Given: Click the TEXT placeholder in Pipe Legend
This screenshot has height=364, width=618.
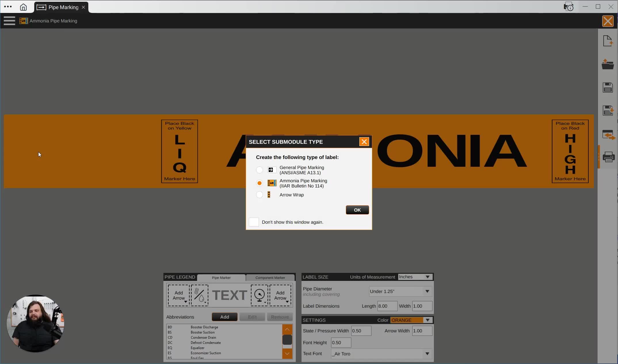Looking at the screenshot, I should tap(230, 295).
